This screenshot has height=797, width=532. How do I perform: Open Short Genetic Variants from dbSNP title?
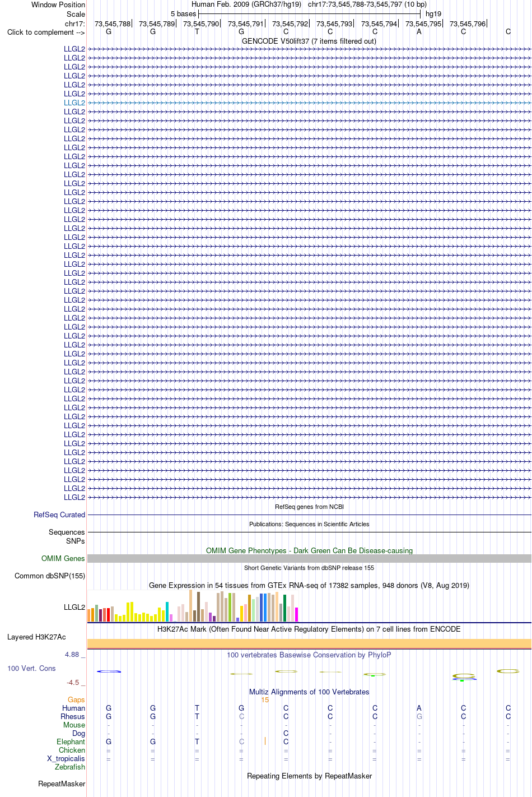click(x=309, y=568)
